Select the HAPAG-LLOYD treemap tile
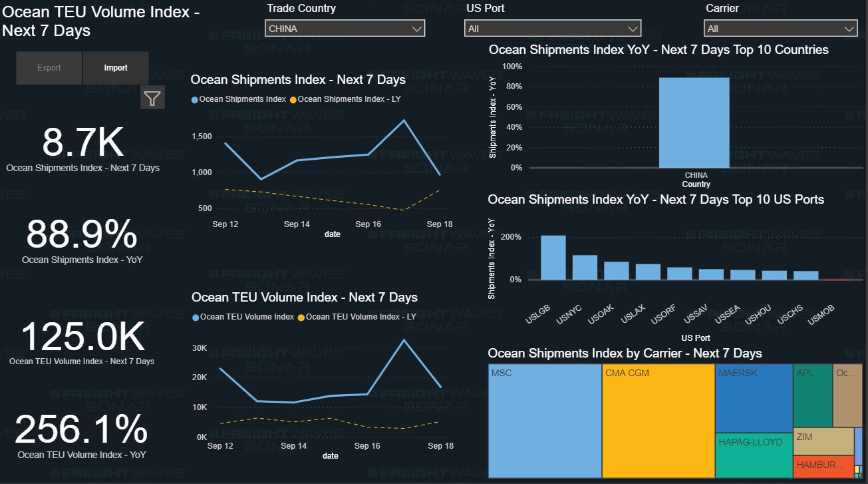This screenshot has height=484, width=868. (754, 455)
